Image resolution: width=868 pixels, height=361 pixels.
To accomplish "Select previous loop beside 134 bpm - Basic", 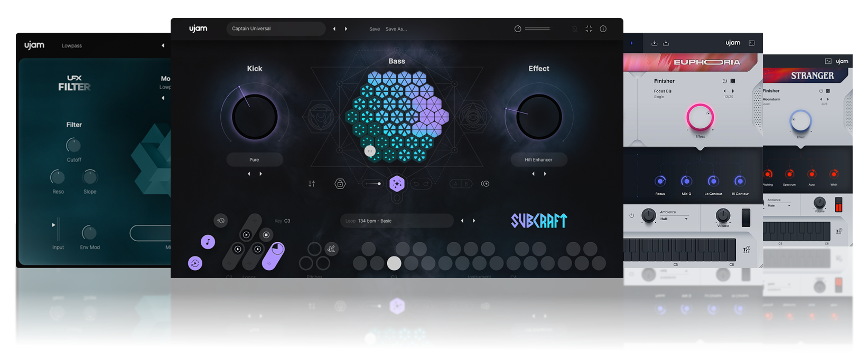I will (x=462, y=221).
